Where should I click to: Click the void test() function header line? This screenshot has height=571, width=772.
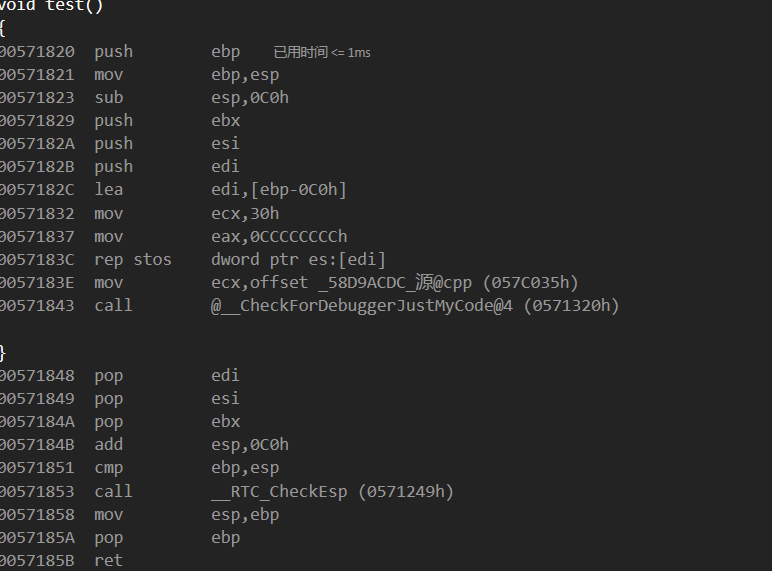point(52,6)
